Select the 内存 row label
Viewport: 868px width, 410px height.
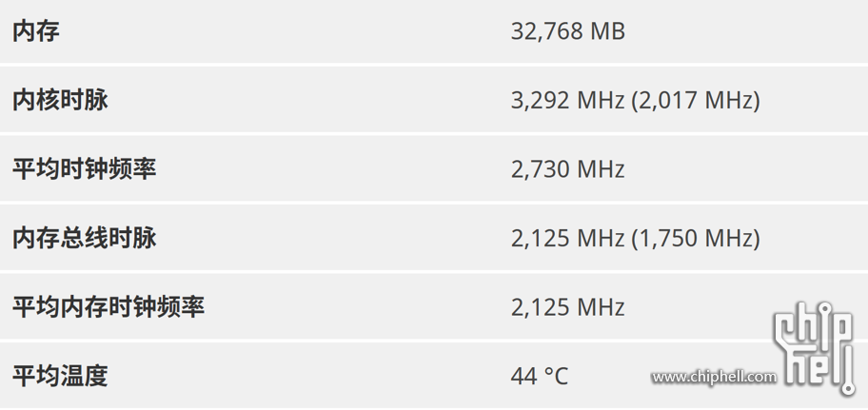coord(36,31)
